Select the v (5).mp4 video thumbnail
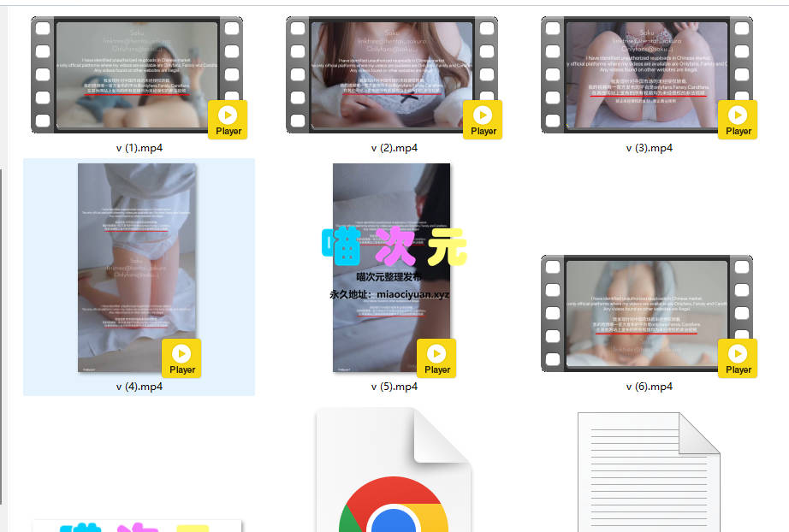The image size is (789, 532). (x=391, y=268)
